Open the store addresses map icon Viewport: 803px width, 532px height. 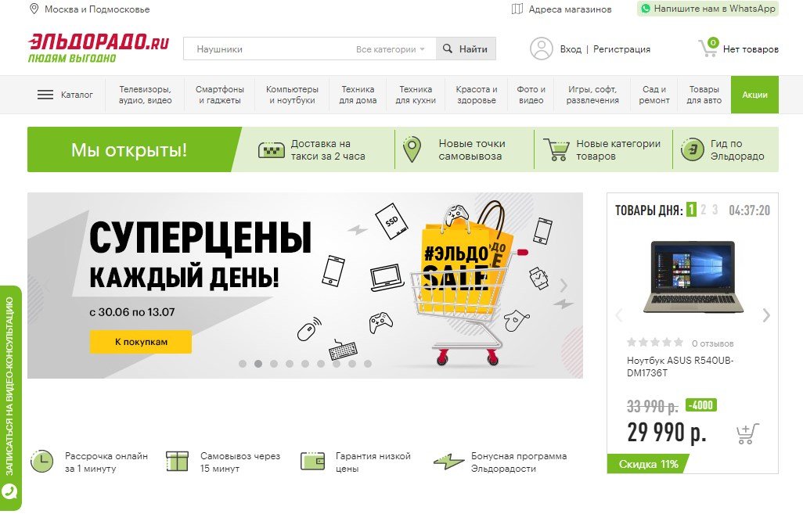click(x=517, y=9)
